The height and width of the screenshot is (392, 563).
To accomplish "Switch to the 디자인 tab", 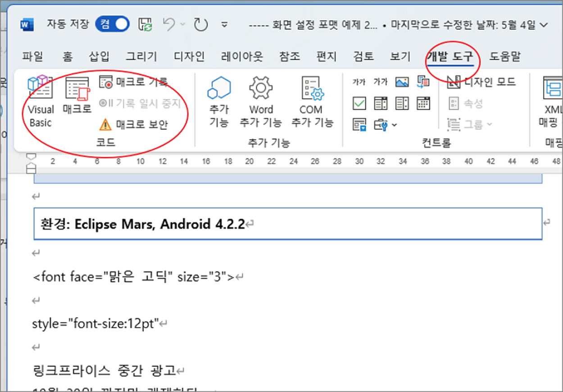I will 189,57.
